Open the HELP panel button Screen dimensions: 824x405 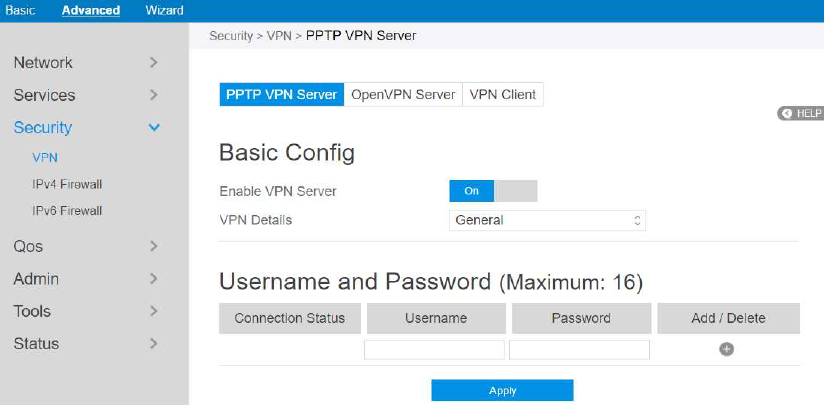(x=800, y=114)
